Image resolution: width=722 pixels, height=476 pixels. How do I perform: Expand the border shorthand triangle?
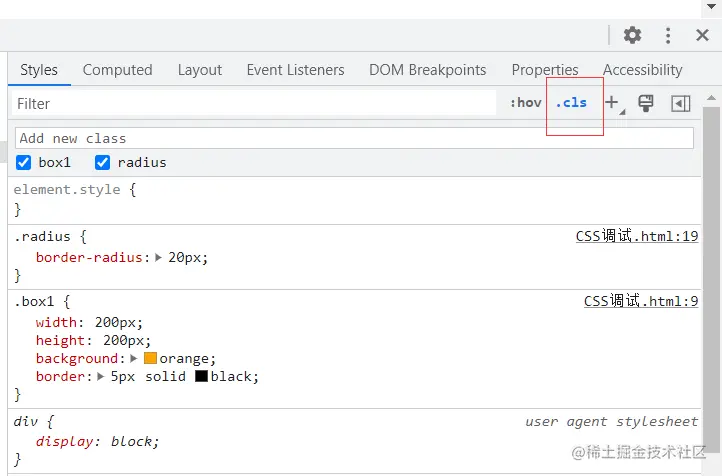pyautogui.click(x=101, y=376)
